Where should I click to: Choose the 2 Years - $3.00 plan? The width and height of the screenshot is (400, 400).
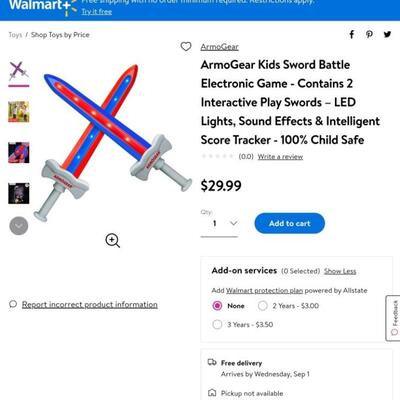263,306
